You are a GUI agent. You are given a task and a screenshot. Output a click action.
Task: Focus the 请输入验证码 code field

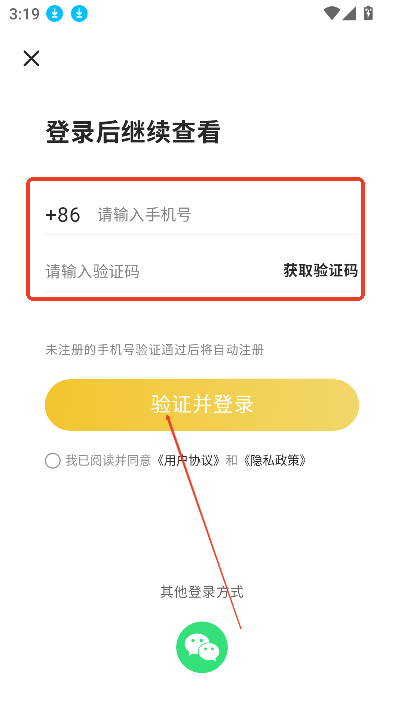pyautogui.click(x=160, y=272)
